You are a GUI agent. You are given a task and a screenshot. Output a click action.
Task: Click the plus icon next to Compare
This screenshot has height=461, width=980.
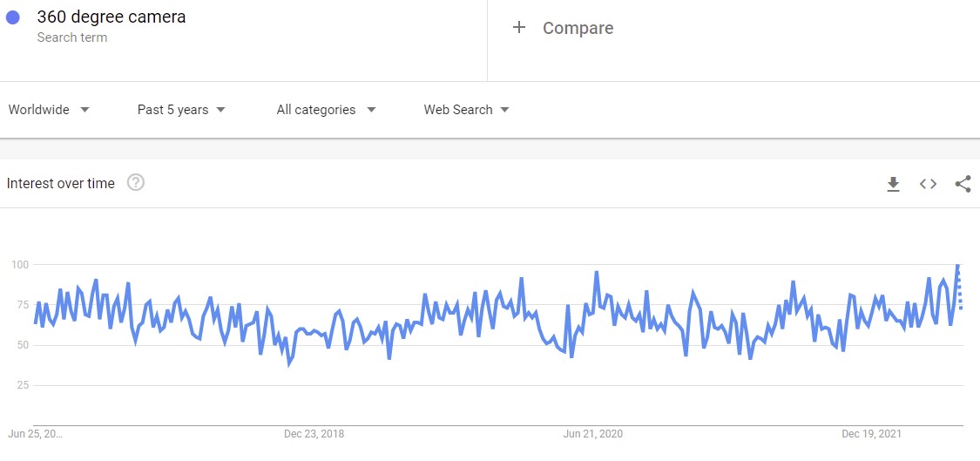[x=519, y=27]
